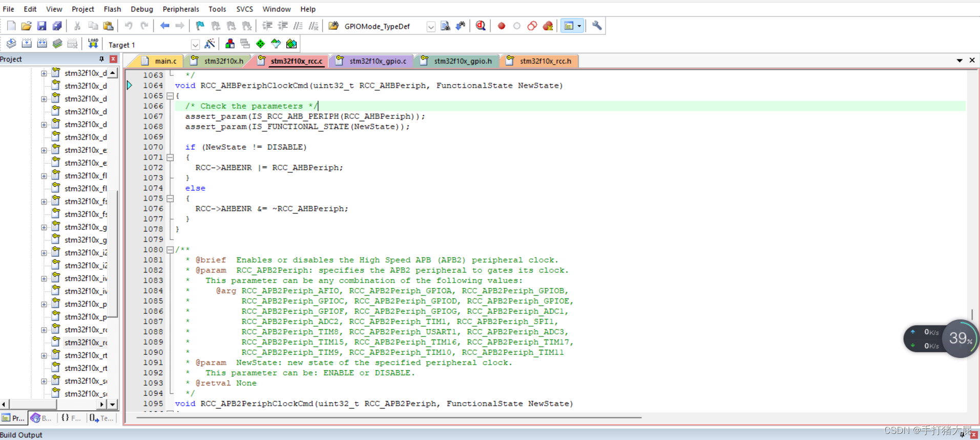The height and width of the screenshot is (440, 980).
Task: Start incremental find icon
Action: point(461,26)
